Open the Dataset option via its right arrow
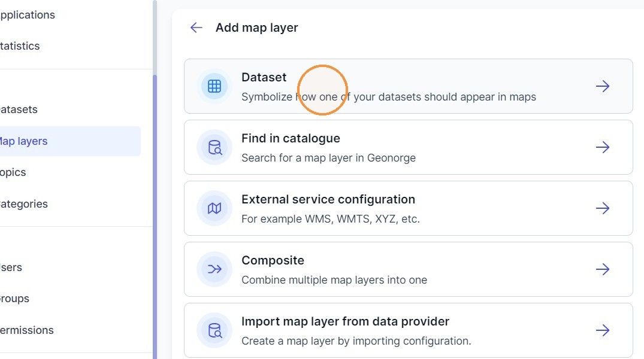The width and height of the screenshot is (644, 359). point(603,86)
